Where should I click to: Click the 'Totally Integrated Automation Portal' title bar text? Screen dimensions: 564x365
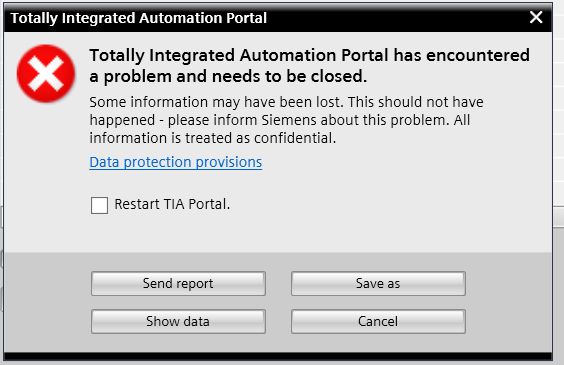[139, 18]
